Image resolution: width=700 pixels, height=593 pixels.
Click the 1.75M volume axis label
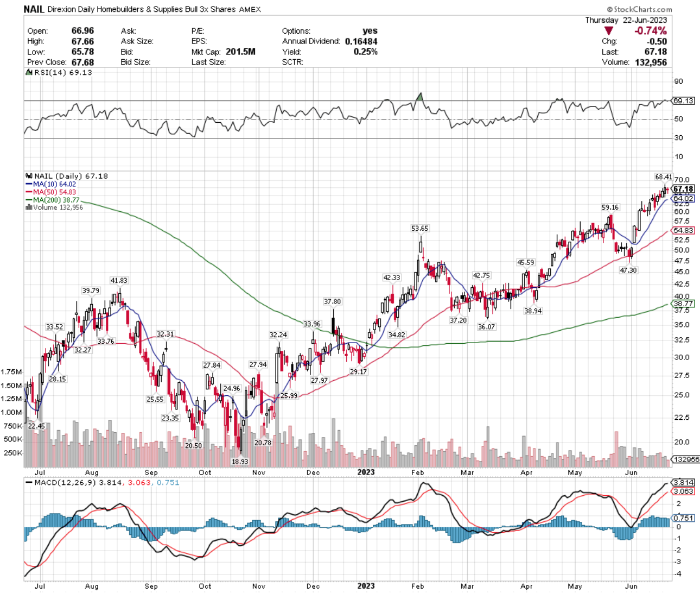tap(11, 372)
